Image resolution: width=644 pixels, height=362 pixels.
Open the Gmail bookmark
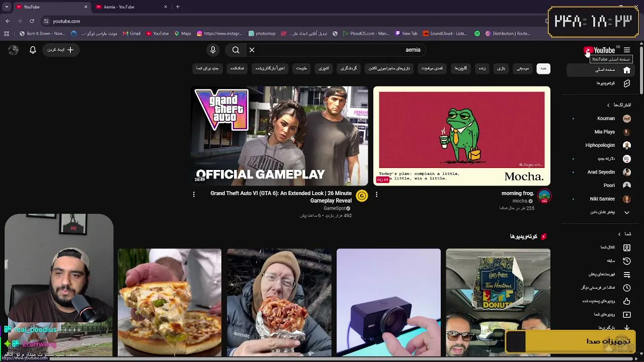tap(132, 34)
